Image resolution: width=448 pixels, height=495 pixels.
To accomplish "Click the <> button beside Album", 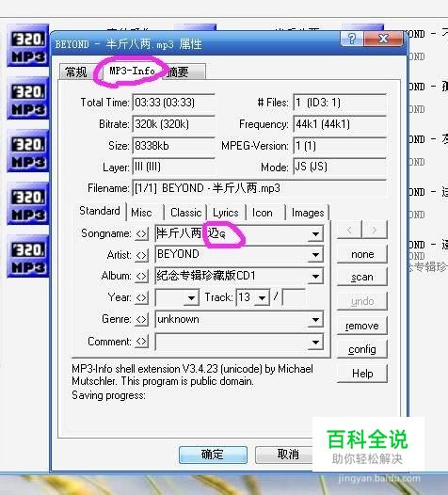I will click(141, 277).
